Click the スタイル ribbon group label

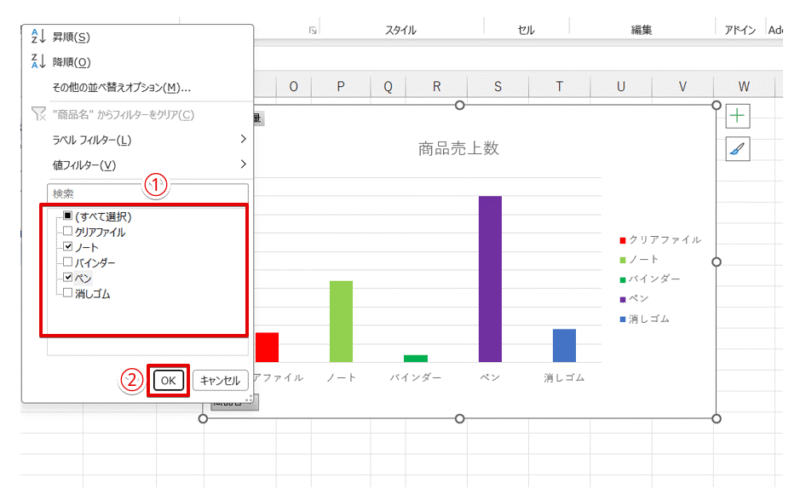pyautogui.click(x=400, y=30)
